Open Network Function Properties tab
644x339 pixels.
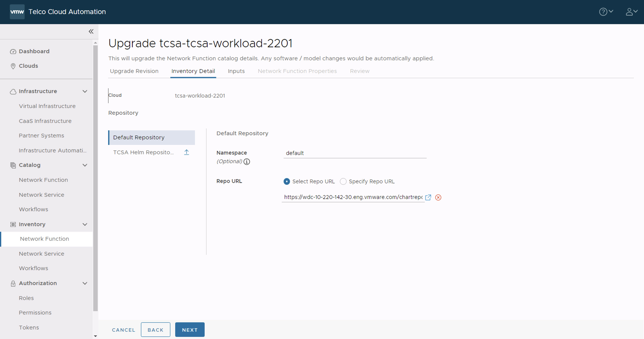click(297, 71)
